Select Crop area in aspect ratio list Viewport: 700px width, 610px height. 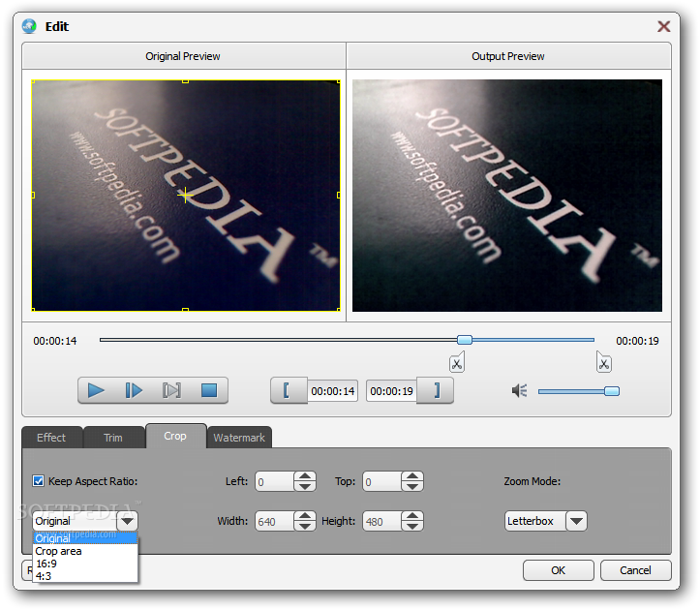[x=85, y=551]
